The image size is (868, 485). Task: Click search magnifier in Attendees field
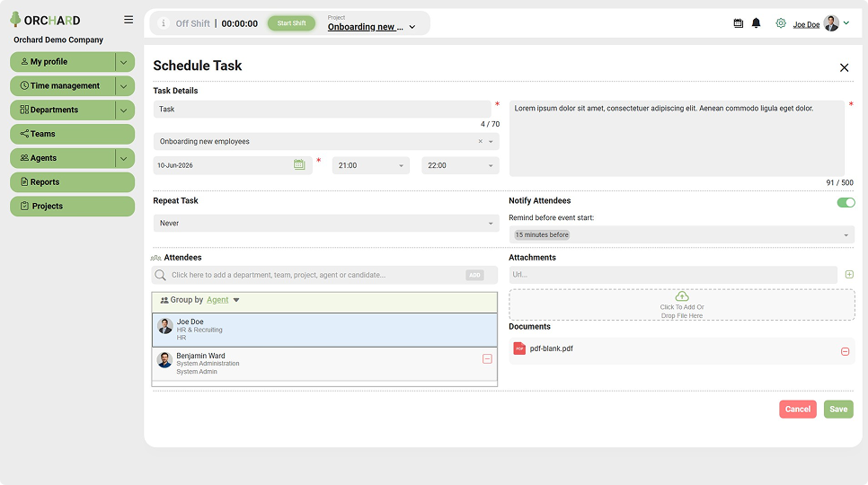[160, 275]
